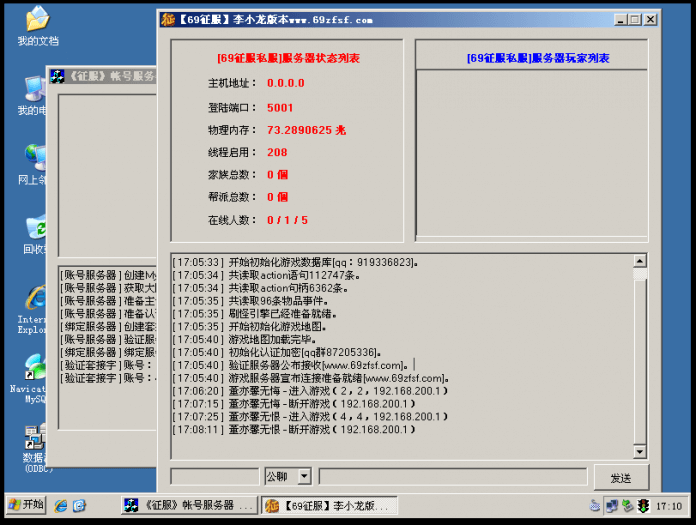
Task: Click the Internet Explorer quick launch icon
Action: point(61,506)
